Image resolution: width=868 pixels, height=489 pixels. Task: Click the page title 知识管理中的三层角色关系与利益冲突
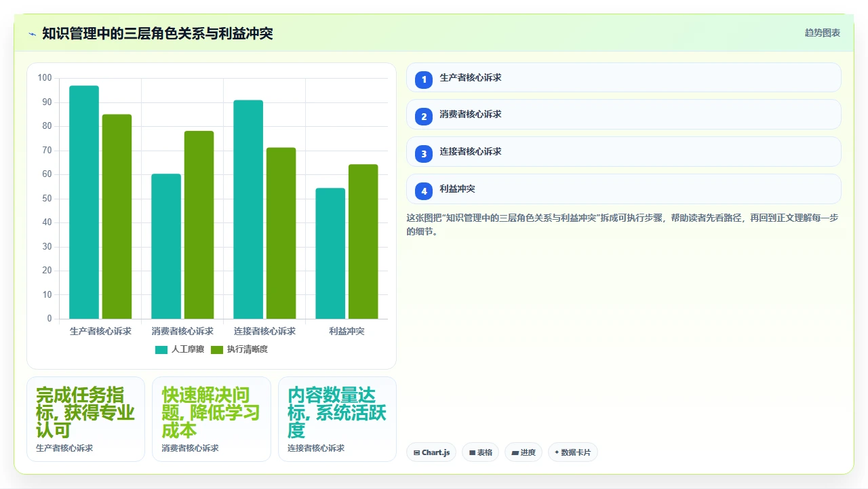click(157, 33)
